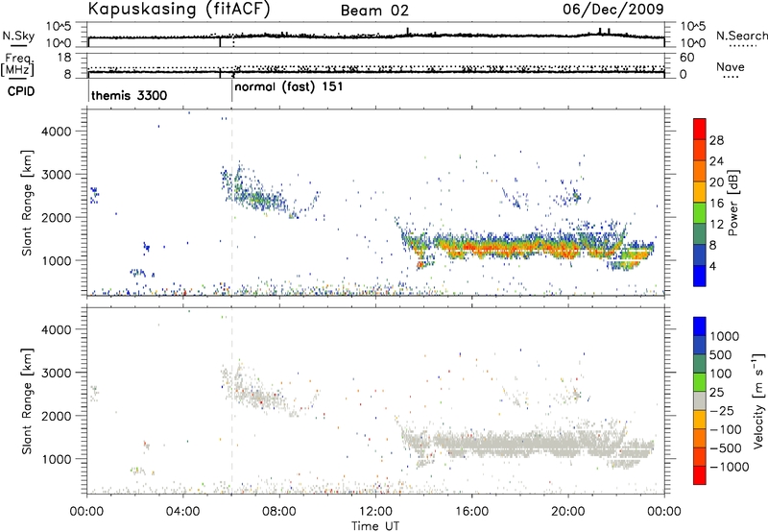Click the red bottom of the velocity colorbar
Screen dimensions: 768x532
pos(700,475)
